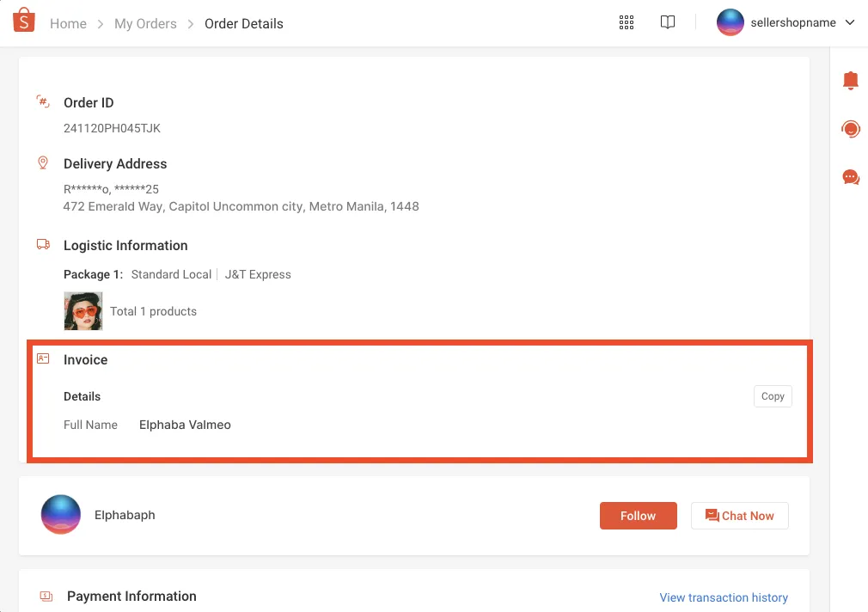This screenshot has height=612, width=868.
Task: Open notifications bell in right sidebar
Action: click(851, 81)
